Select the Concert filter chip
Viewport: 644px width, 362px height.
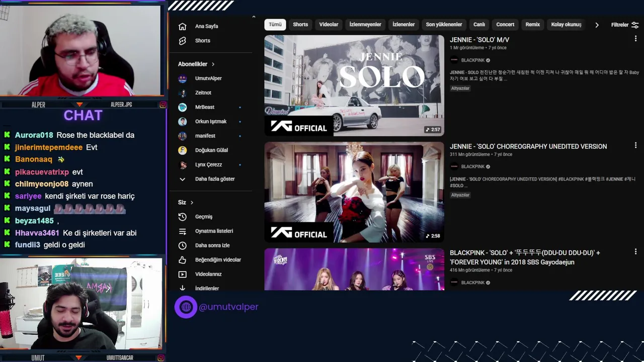pyautogui.click(x=505, y=25)
